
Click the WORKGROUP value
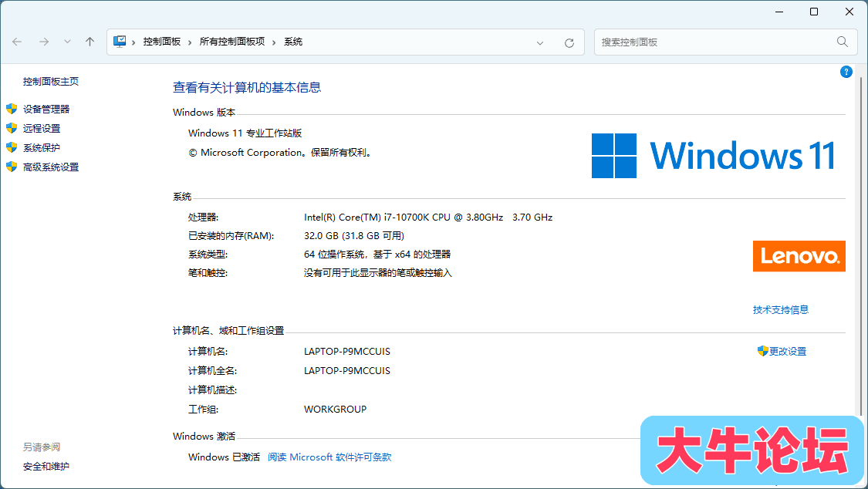coord(335,410)
